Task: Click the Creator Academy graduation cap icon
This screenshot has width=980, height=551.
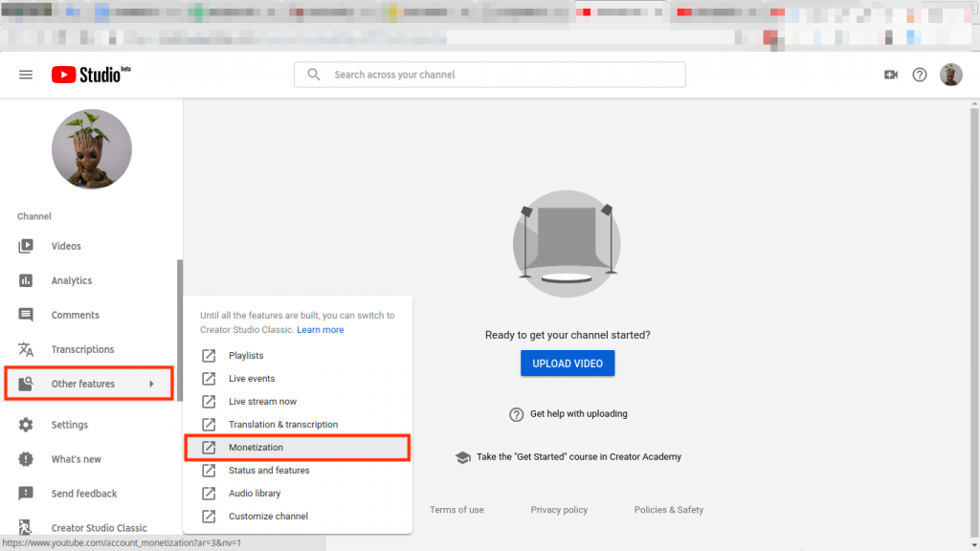Action: [463, 456]
